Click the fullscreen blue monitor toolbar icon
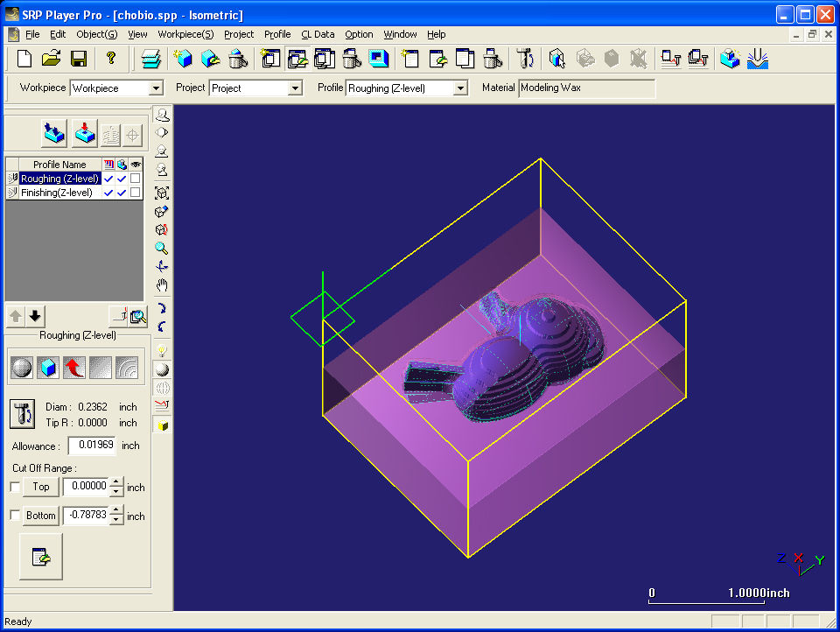Viewport: 840px width, 632px height. click(x=379, y=59)
